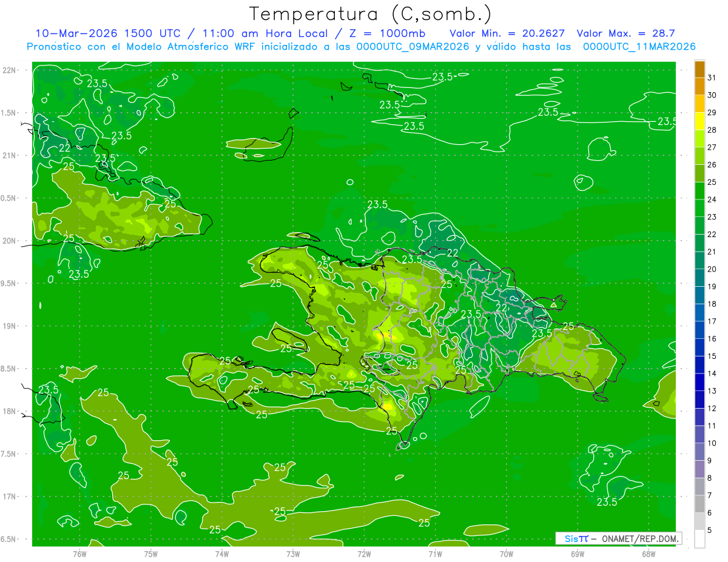Click the 74W longitude axis label

[222, 554]
